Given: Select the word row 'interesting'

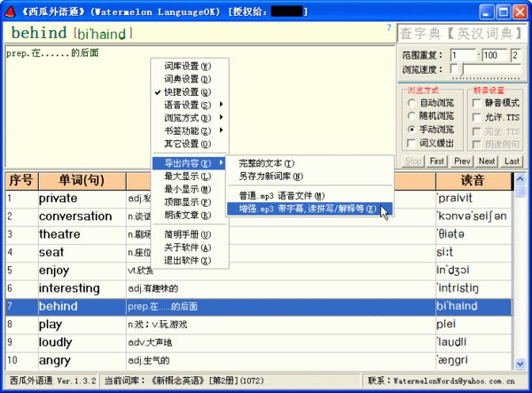Looking at the screenshot, I should (259, 288).
